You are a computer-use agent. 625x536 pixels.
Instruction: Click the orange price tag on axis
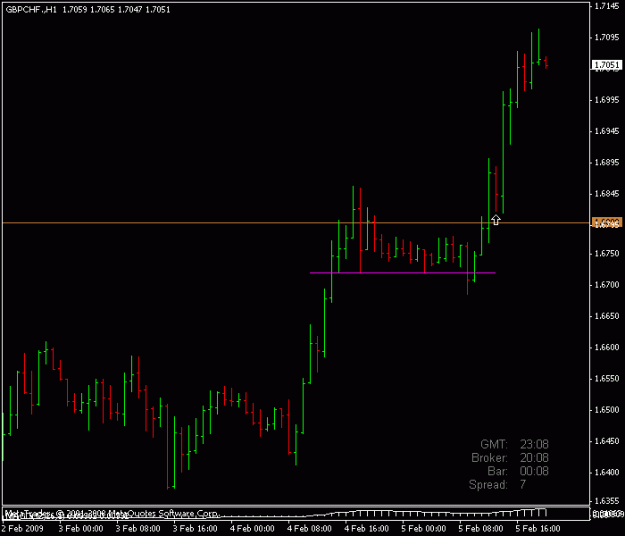coord(606,222)
